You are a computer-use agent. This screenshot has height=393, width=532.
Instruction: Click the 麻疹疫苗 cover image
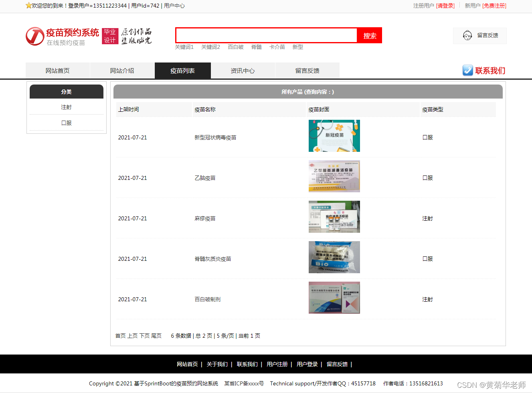pos(334,217)
